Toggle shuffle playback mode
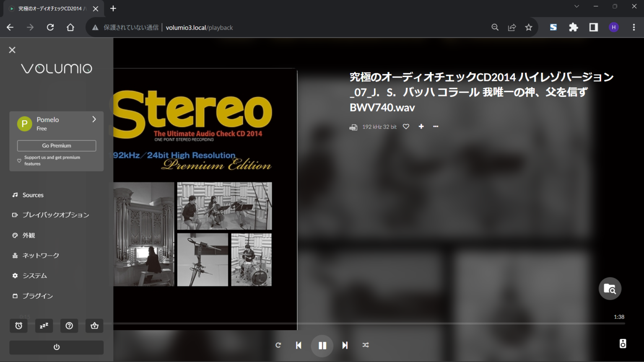The height and width of the screenshot is (362, 644). [365, 345]
